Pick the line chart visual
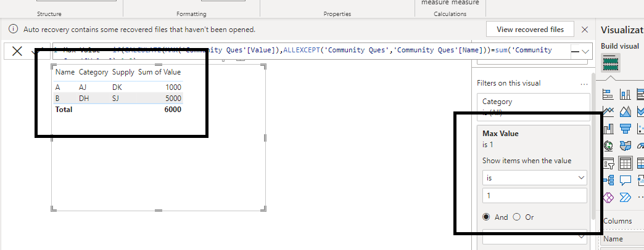Viewport: 644px width, 250px height. pos(608,111)
